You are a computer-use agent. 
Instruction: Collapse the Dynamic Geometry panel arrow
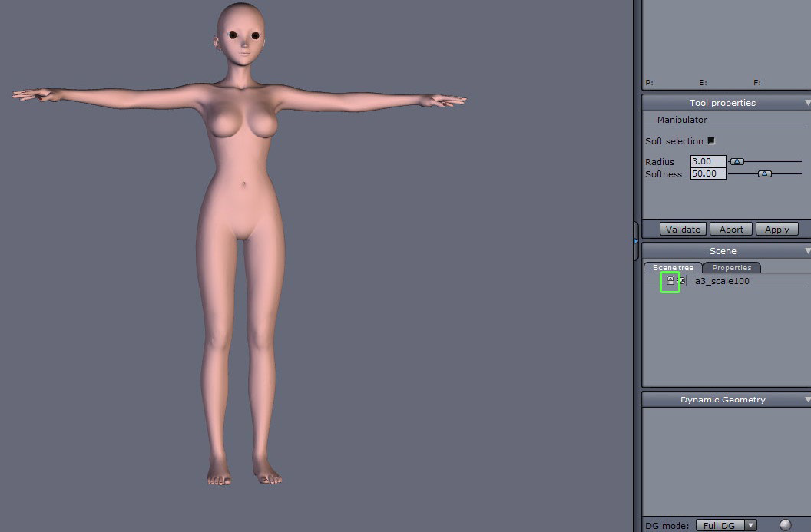(806, 400)
